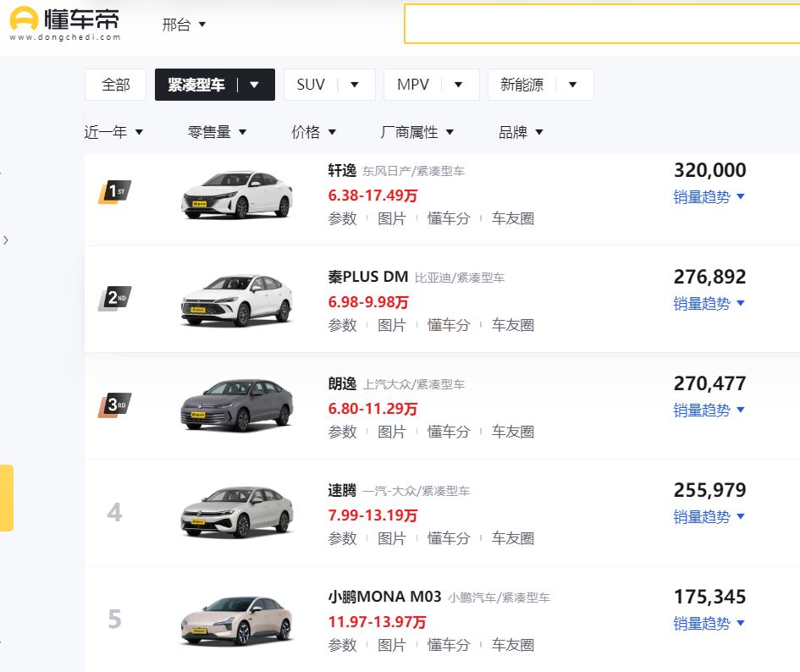Click the 懂车帝 logo

pos(63,20)
